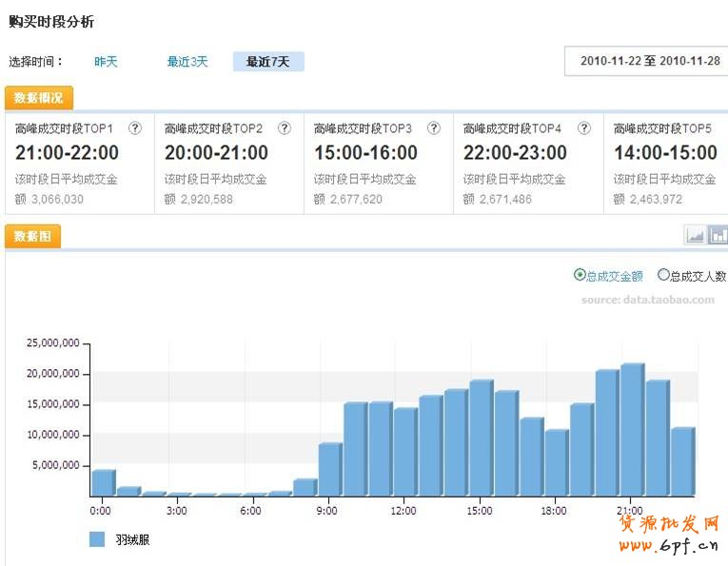Open help icon for TOP3 peak period
This screenshot has height=566, width=728.
(434, 128)
